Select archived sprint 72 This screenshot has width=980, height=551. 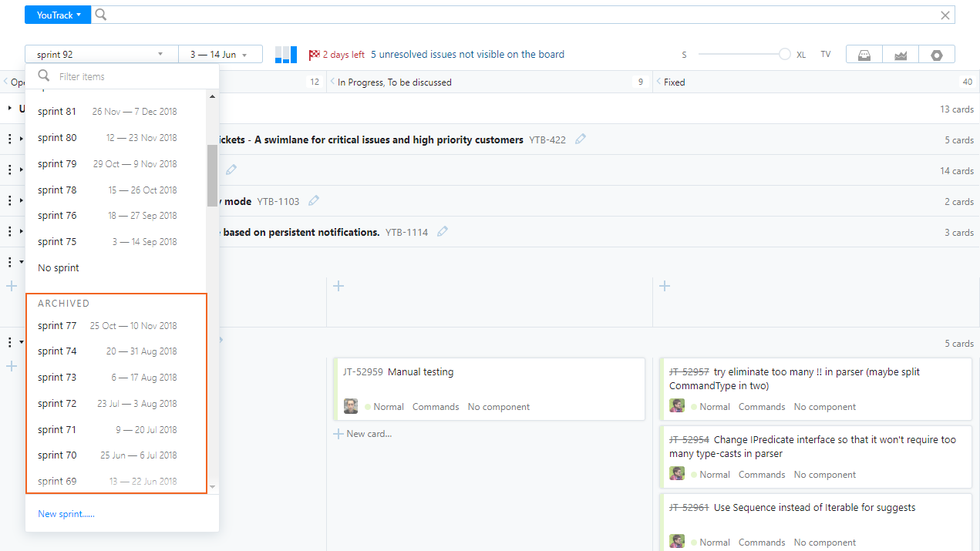(x=116, y=404)
